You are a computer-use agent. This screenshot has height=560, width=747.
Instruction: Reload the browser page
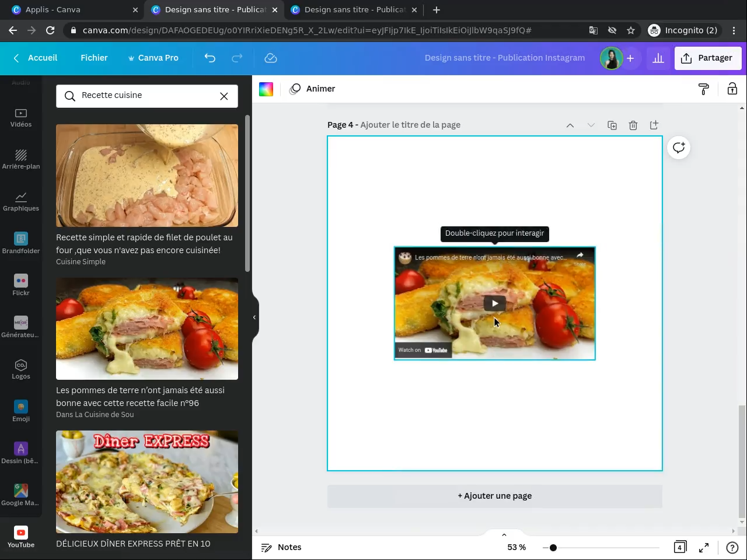pos(50,30)
